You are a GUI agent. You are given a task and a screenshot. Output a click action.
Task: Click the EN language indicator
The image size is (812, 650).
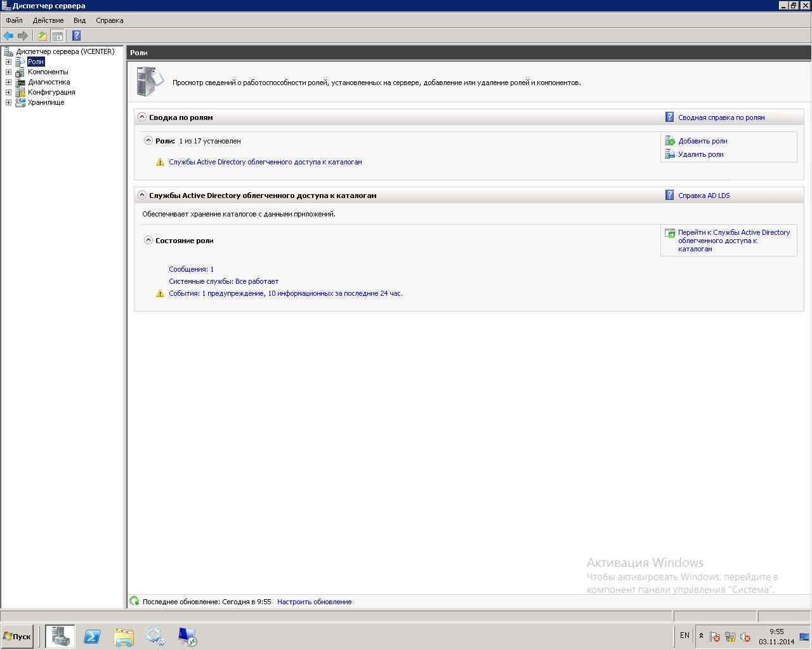coord(684,635)
